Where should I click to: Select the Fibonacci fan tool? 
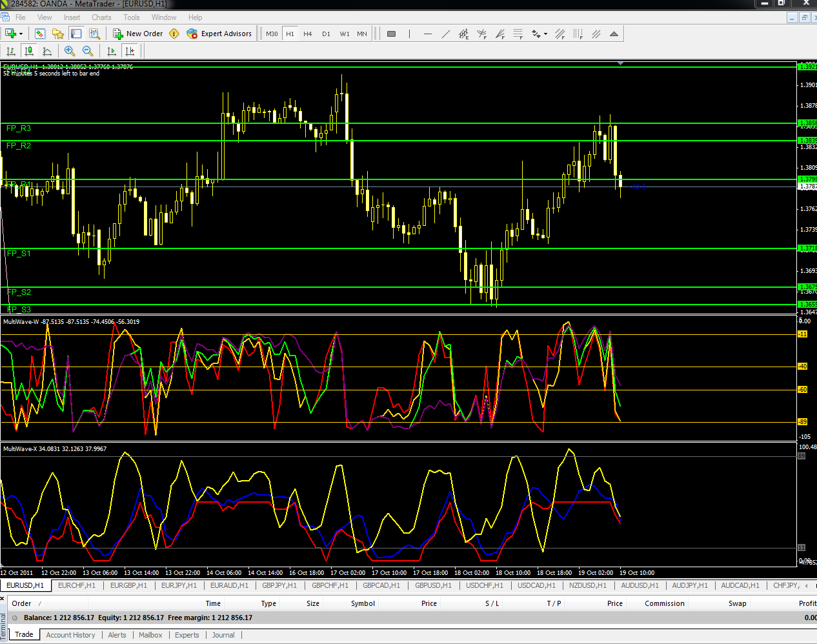pyautogui.click(x=499, y=34)
